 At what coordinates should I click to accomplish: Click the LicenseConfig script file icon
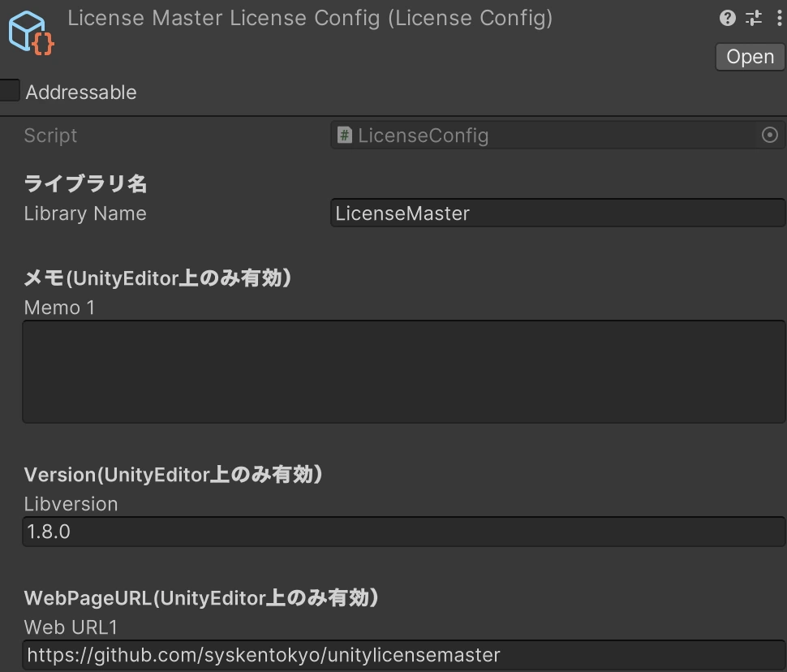point(344,135)
